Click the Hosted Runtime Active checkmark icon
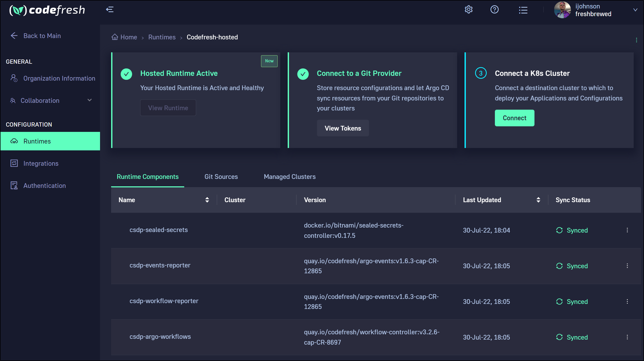The image size is (644, 361). point(126,74)
